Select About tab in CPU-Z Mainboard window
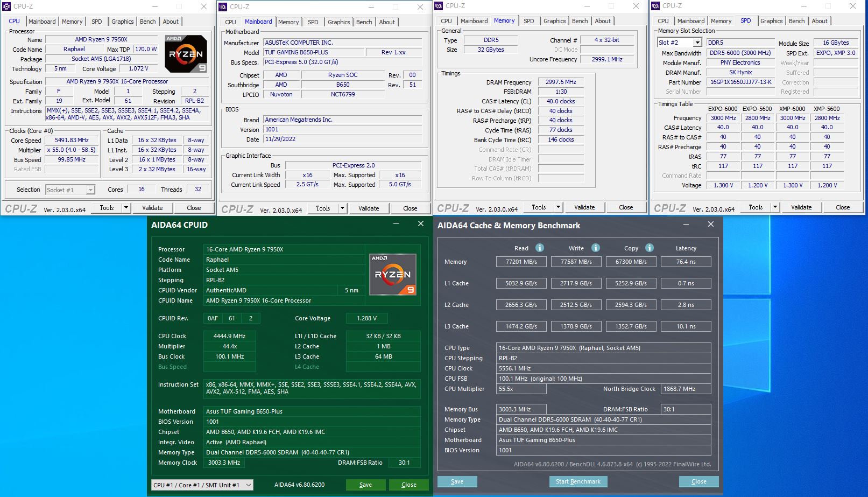Screen dimensions: 868x497 tap(387, 22)
